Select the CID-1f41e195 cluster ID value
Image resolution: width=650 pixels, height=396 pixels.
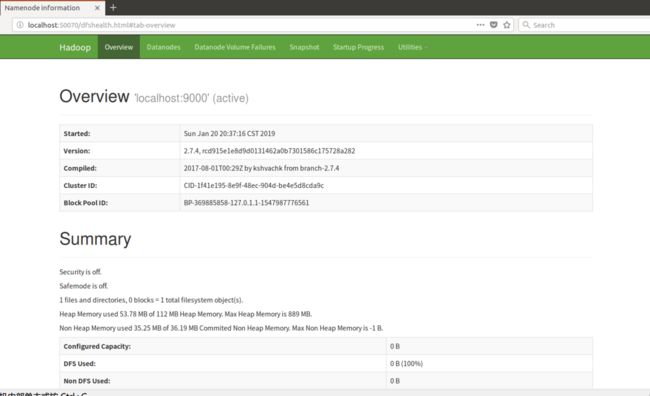point(254,185)
